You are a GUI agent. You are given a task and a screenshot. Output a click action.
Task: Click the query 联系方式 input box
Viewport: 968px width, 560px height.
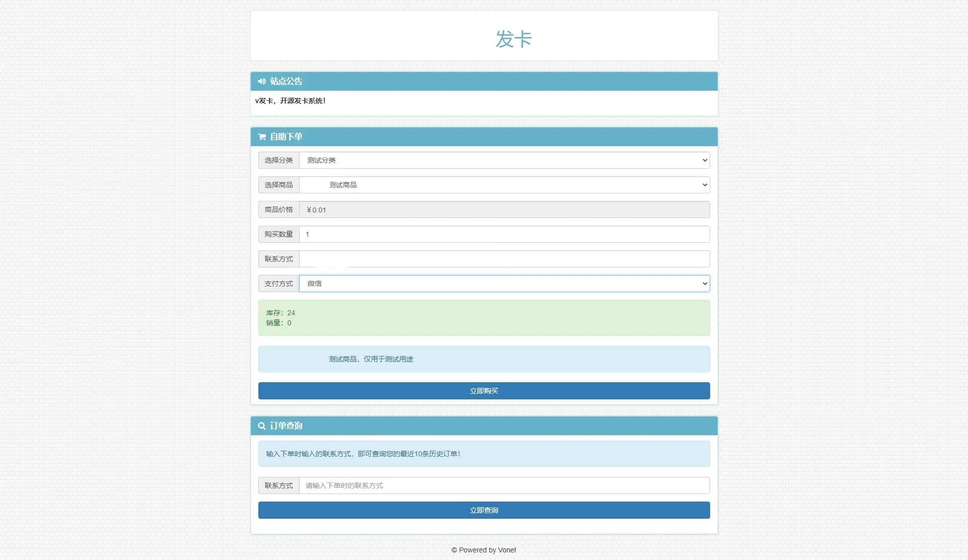(x=504, y=485)
